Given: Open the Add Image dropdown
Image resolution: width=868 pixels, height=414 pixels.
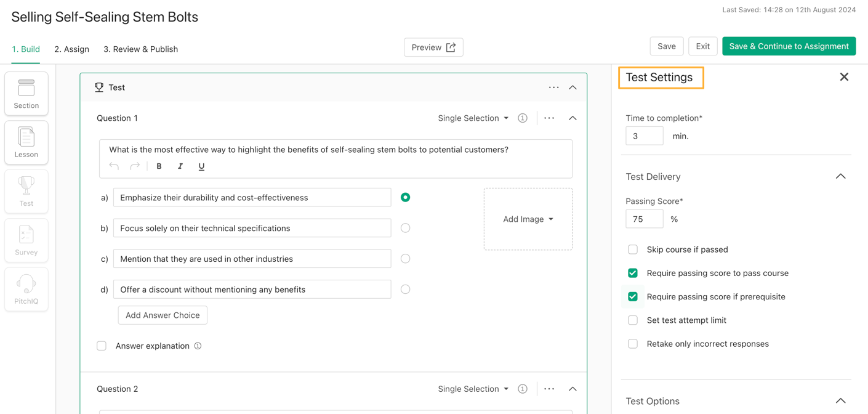Looking at the screenshot, I should (x=528, y=219).
